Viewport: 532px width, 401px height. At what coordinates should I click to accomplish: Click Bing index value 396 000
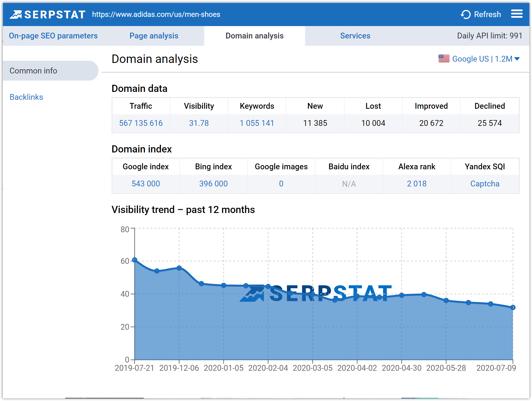[x=213, y=184]
